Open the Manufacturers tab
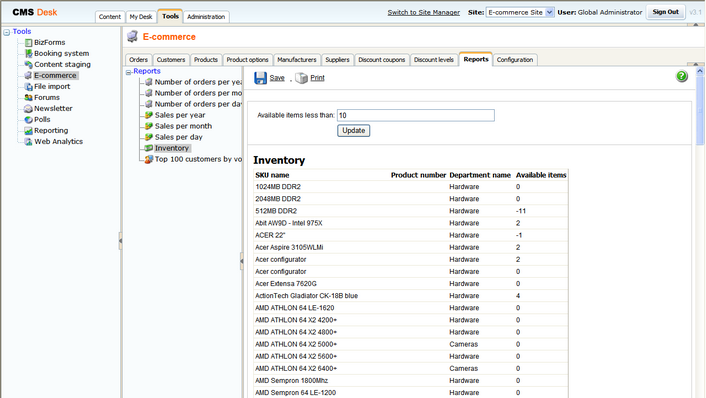 (297, 59)
